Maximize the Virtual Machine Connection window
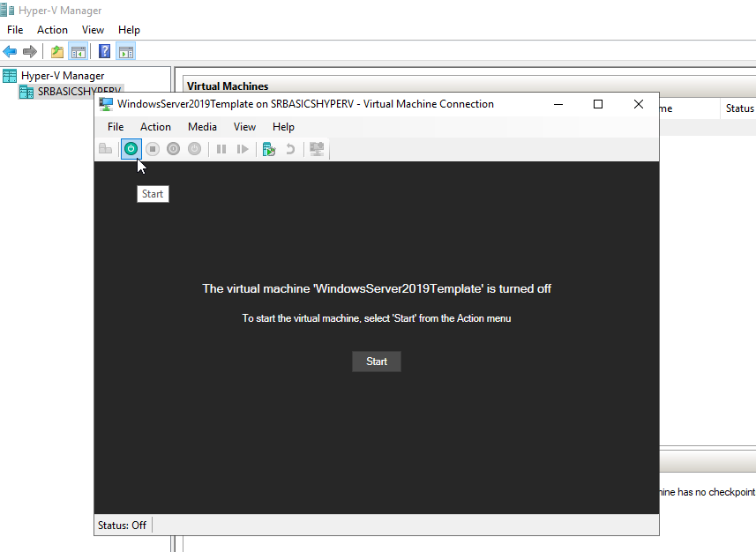This screenshot has height=552, width=756. click(x=598, y=104)
